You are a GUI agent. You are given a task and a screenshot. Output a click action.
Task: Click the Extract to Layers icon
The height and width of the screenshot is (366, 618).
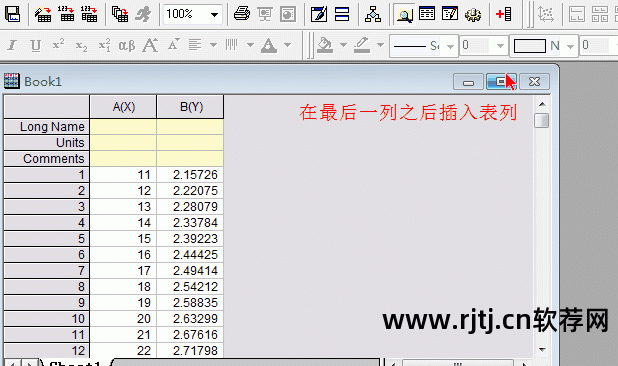pyautogui.click(x=577, y=14)
